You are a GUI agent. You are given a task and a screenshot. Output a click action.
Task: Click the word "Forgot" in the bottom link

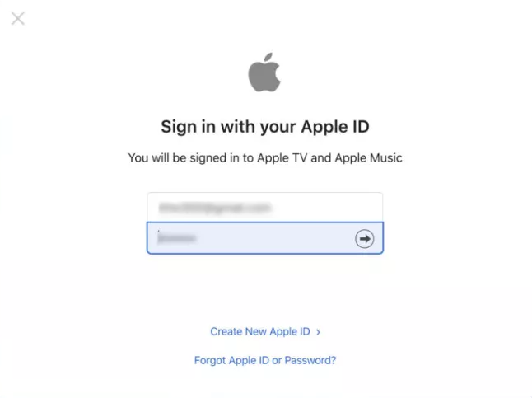[210, 360]
